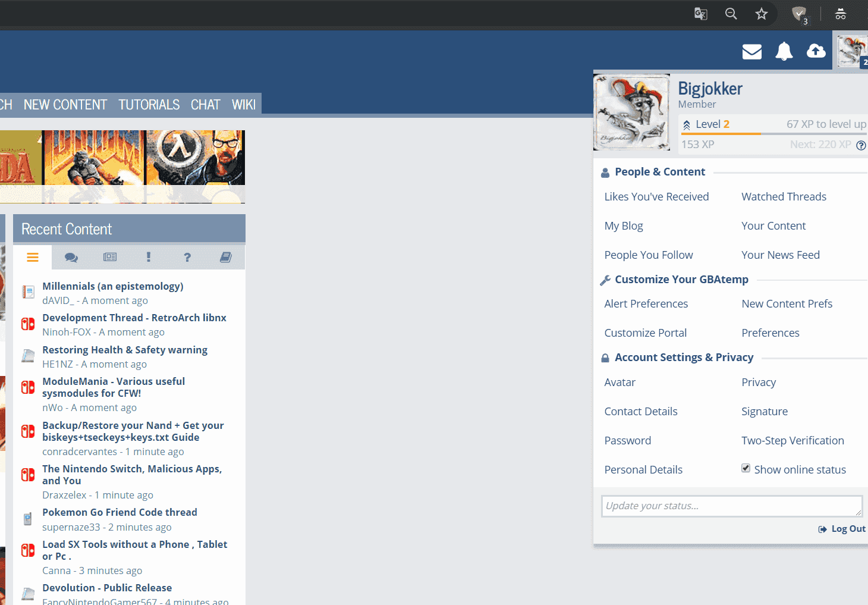The image size is (868, 605).
Task: Click the Update your status text field
Action: click(x=732, y=506)
